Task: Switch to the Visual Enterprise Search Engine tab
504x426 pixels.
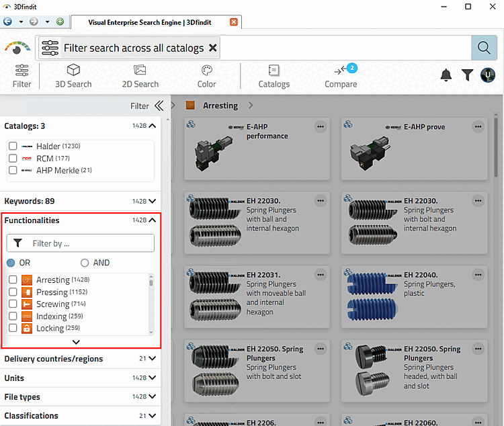Action: [150, 22]
